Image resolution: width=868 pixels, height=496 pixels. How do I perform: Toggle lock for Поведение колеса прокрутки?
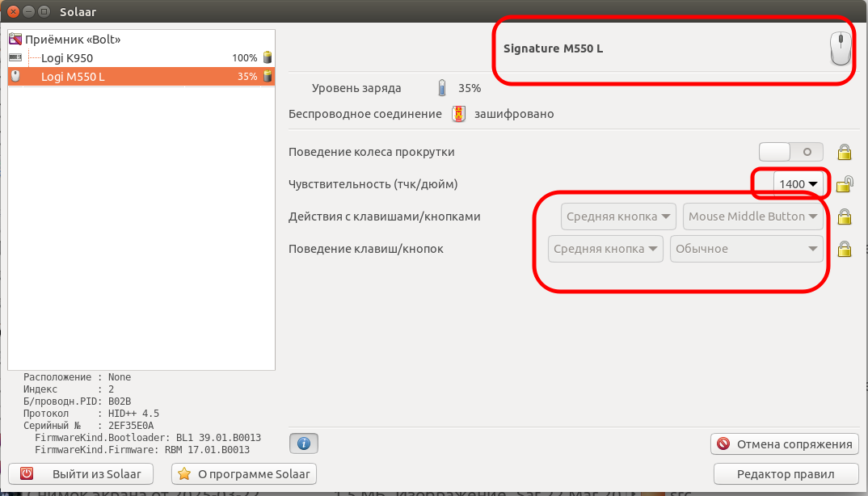[x=845, y=152]
